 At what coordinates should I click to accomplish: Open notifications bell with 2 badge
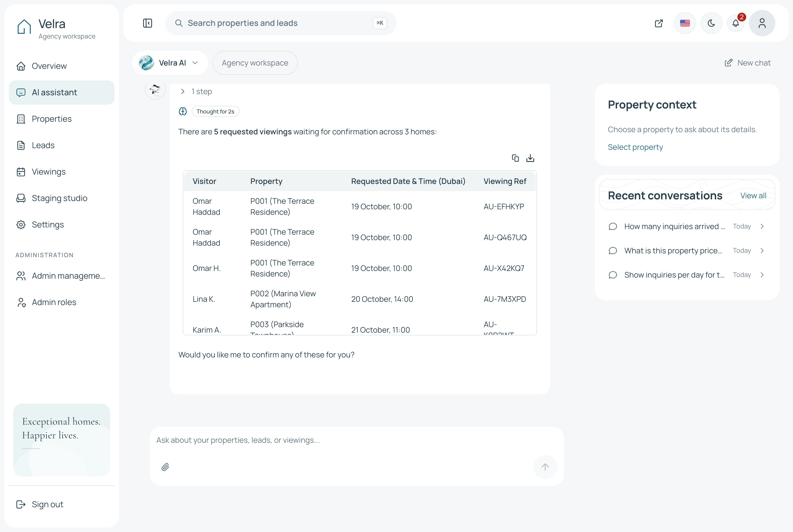pos(736,23)
